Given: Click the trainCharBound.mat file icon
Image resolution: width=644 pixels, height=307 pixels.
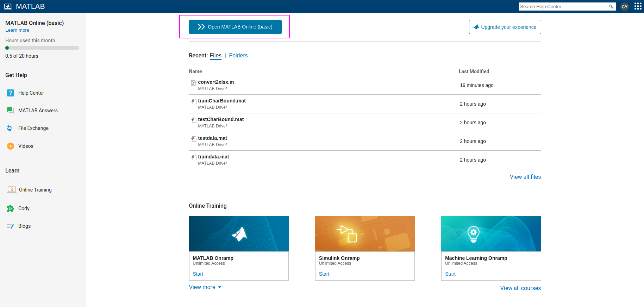Looking at the screenshot, I should (193, 101).
